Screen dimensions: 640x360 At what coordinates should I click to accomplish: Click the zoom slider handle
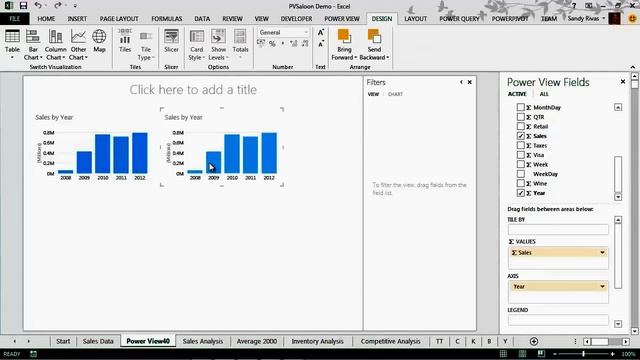[x=584, y=354]
